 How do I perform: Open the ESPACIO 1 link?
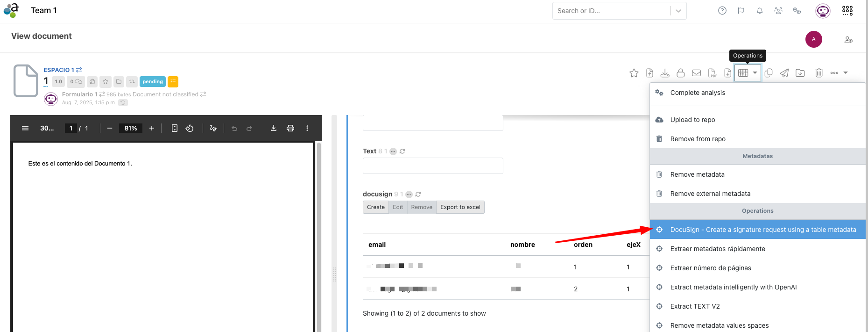point(59,70)
